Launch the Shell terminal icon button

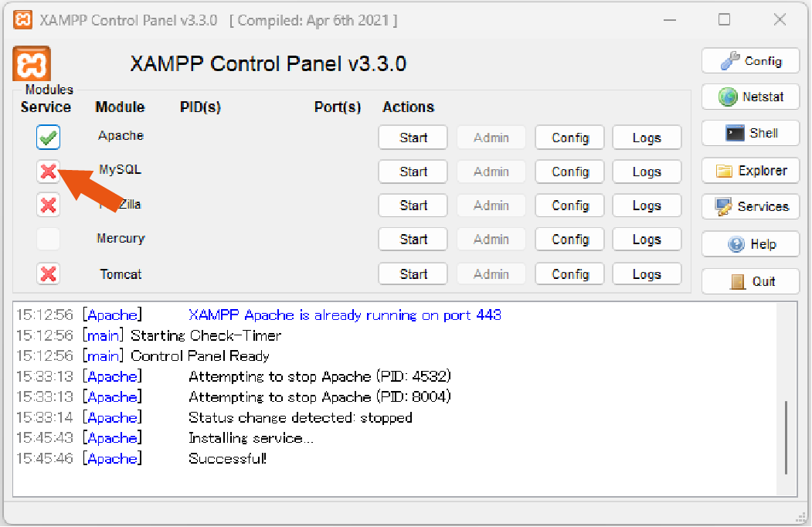750,133
